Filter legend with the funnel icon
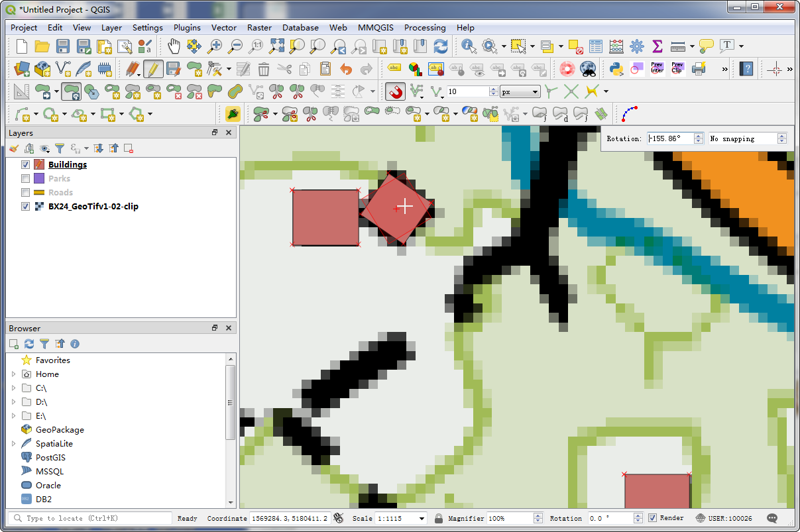Screen dimensions: 800x532 pyautogui.click(x=59, y=148)
